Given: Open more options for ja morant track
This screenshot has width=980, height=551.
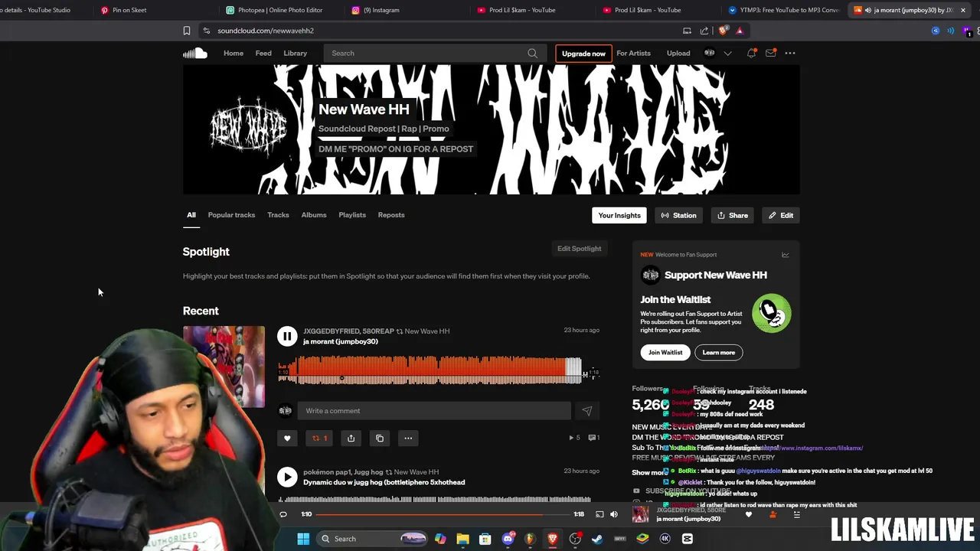Looking at the screenshot, I should click(x=408, y=439).
